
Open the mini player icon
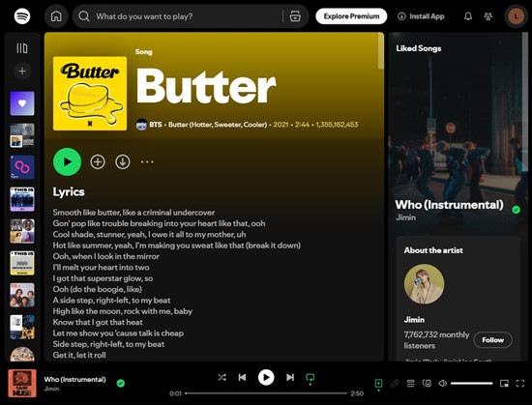[x=504, y=384]
